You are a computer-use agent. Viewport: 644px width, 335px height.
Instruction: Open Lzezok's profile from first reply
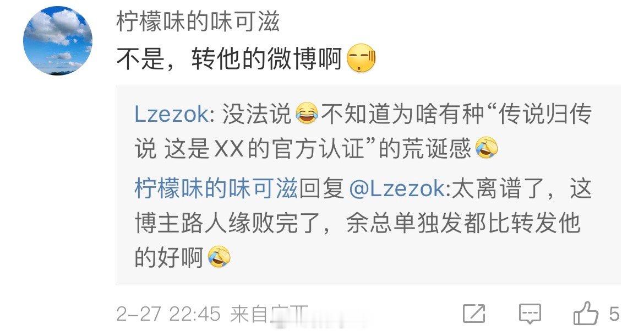coord(171,114)
